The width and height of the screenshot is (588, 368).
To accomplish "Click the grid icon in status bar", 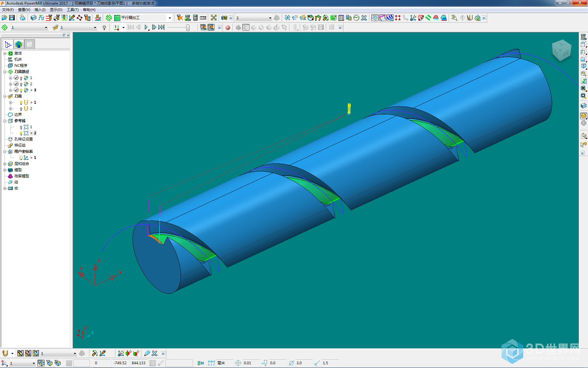I will tap(69, 363).
